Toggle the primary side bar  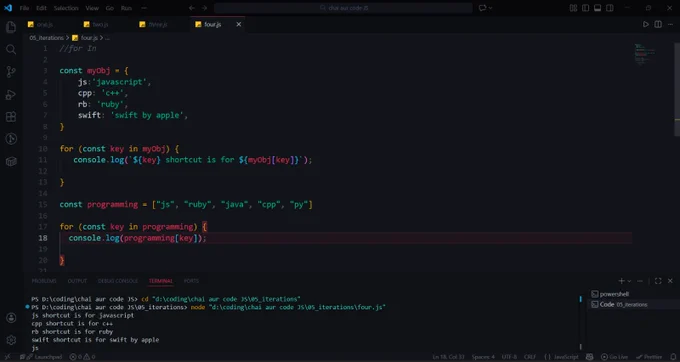[x=585, y=8]
